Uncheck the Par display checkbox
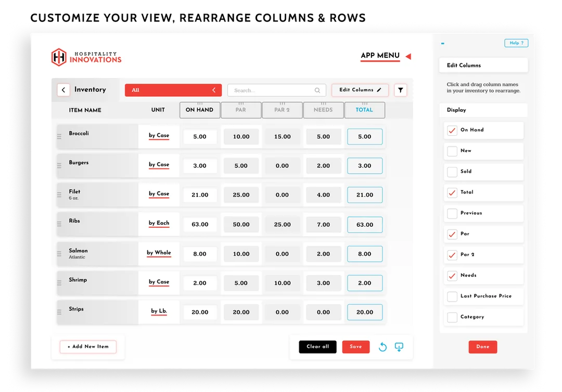Screen dimensions: 562x392 (452, 234)
